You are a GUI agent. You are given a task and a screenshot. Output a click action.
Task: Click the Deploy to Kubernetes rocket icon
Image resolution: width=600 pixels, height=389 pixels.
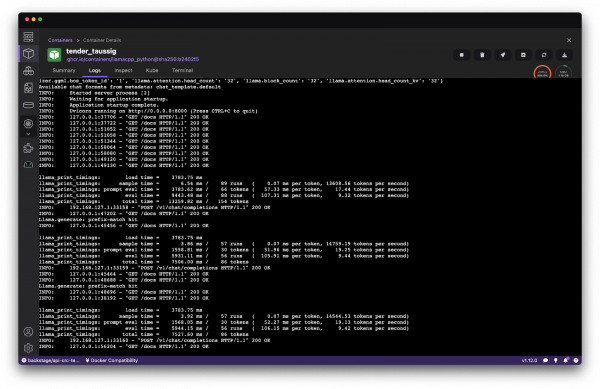point(503,55)
